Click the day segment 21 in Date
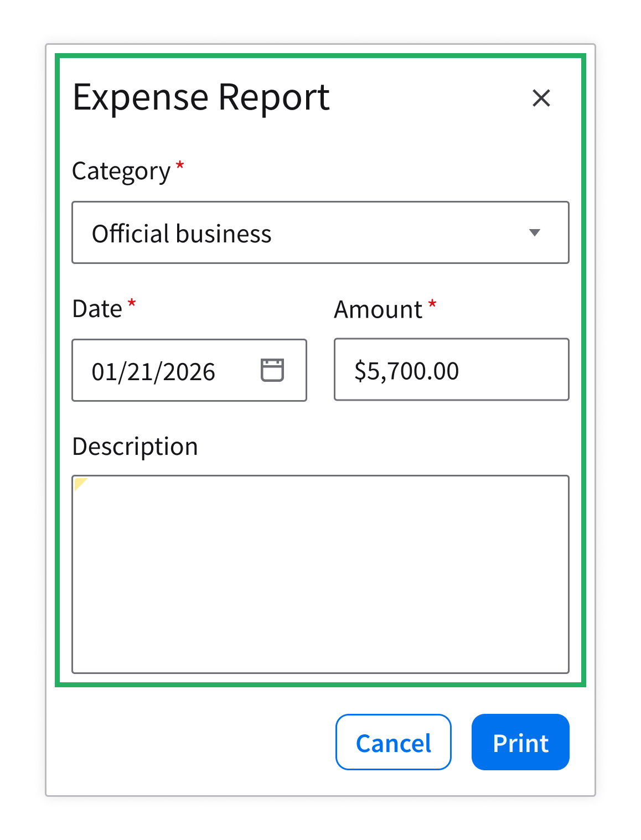This screenshot has height=840, width=641. pos(138,372)
